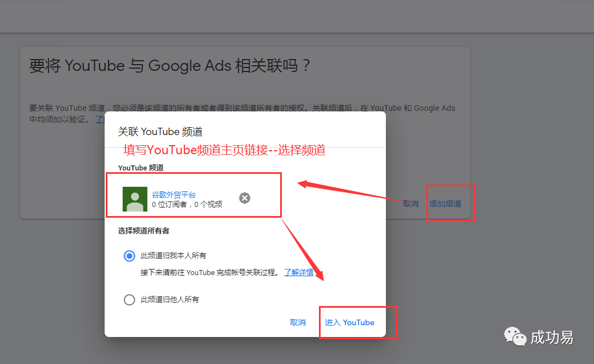Remove the selected channel with the X icon
This screenshot has width=594, height=364.
coord(245,198)
